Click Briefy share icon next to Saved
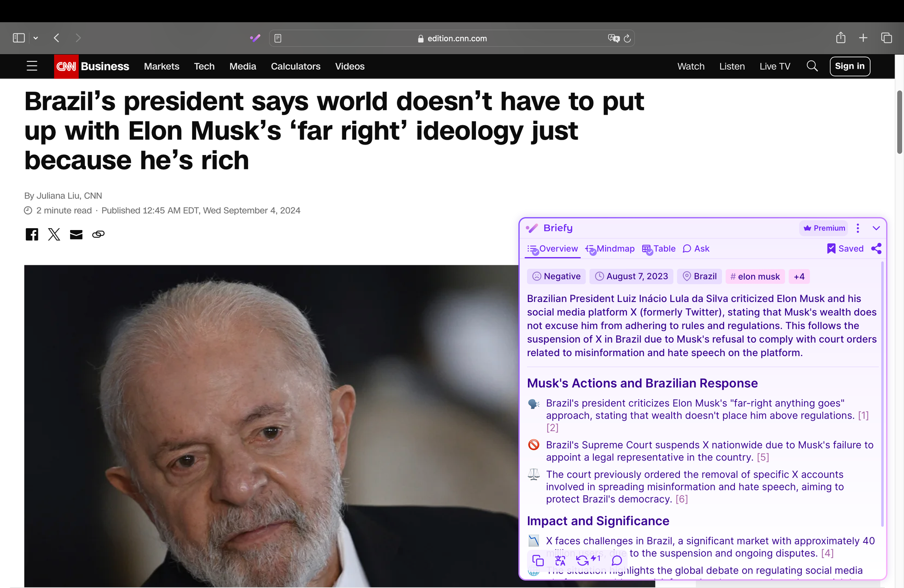Image resolution: width=904 pixels, height=588 pixels. (876, 249)
